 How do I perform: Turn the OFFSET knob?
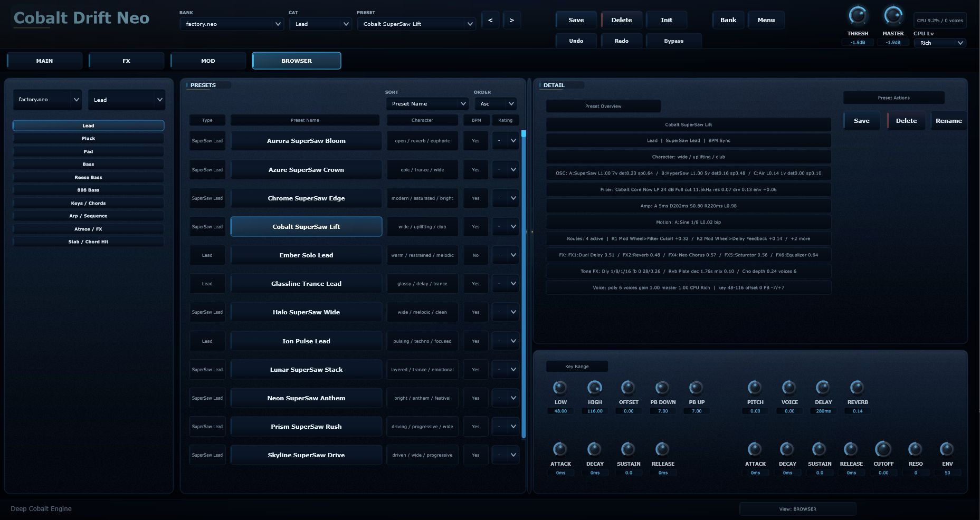point(628,388)
